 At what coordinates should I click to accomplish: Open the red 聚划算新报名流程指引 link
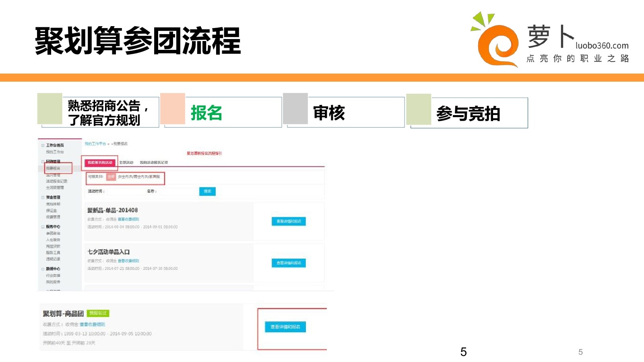(x=204, y=153)
